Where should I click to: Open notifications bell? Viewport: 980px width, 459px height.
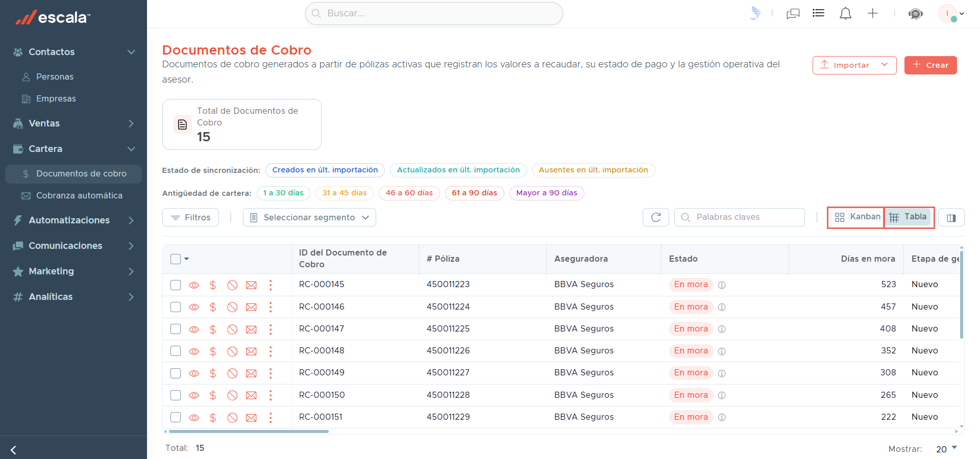pos(846,14)
